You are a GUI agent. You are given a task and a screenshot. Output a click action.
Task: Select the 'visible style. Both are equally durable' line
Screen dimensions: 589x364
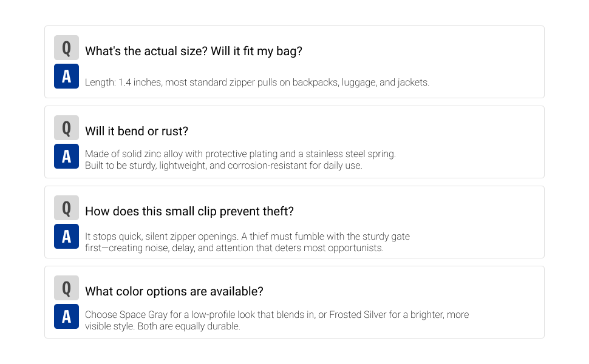(x=162, y=326)
